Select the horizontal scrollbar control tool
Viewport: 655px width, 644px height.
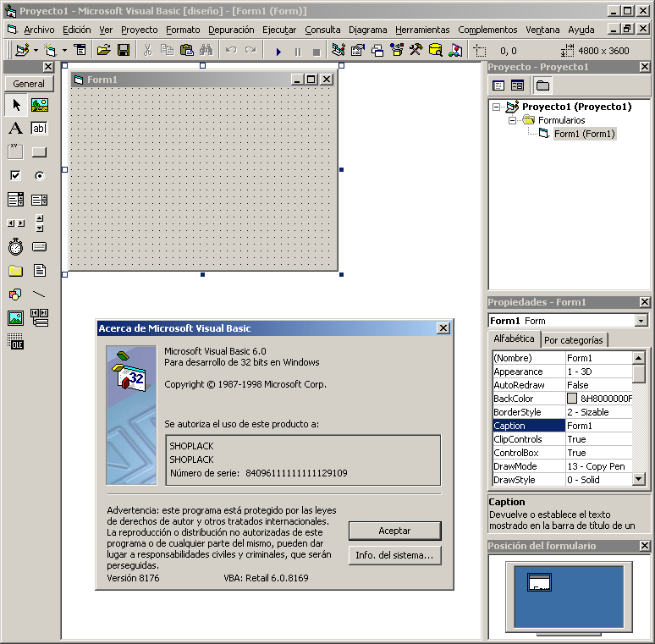(x=16, y=223)
